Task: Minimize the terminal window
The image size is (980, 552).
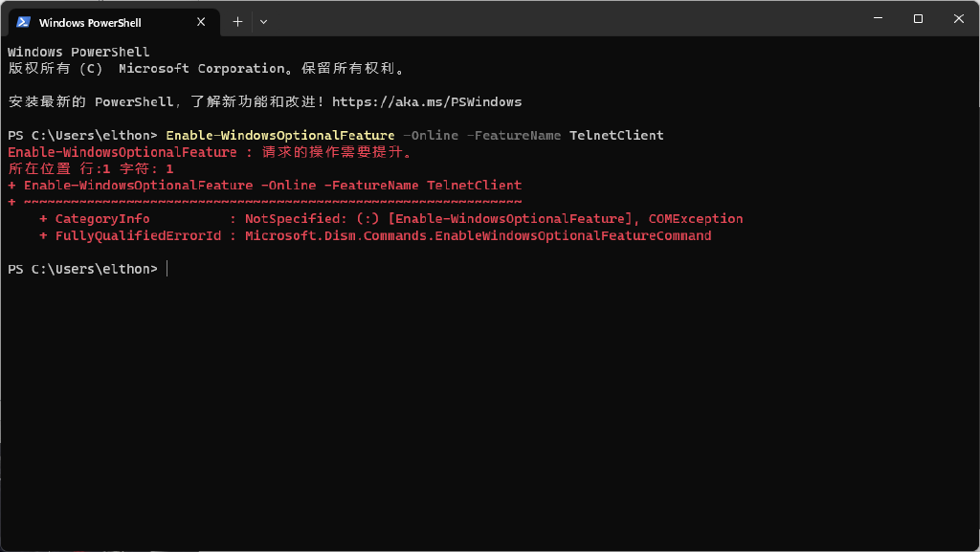Action: point(877,18)
